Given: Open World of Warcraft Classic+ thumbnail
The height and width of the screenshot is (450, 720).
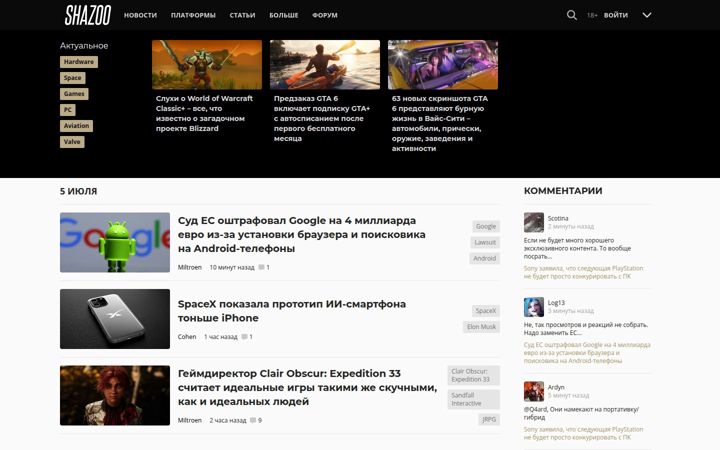Looking at the screenshot, I should tap(207, 65).
